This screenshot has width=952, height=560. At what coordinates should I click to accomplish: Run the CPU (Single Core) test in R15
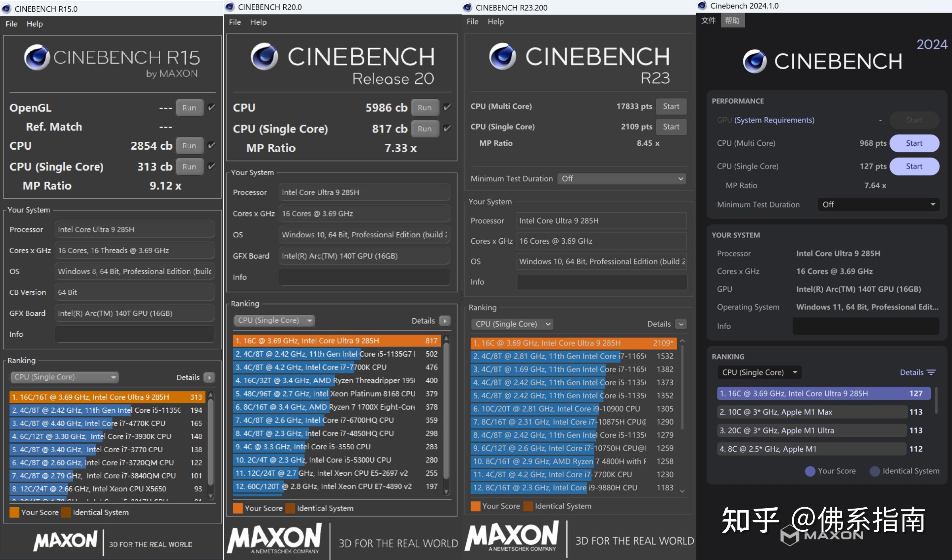tap(189, 167)
